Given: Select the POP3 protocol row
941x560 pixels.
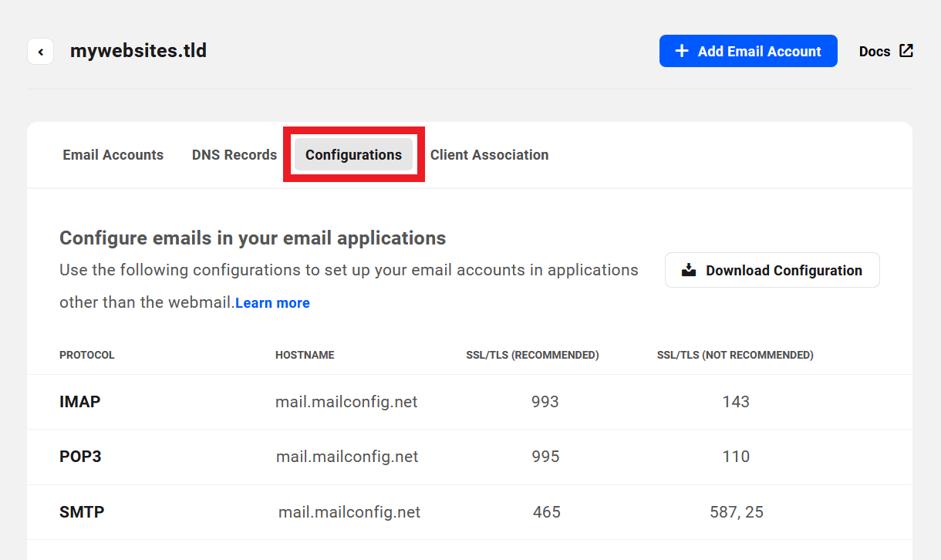Looking at the screenshot, I should pyautogui.click(x=80, y=457).
